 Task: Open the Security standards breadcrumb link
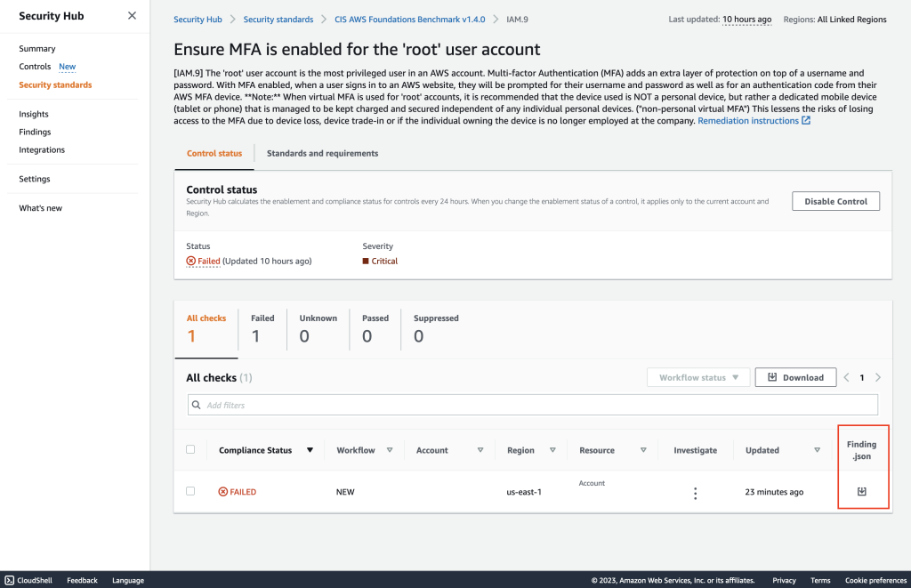pos(278,20)
